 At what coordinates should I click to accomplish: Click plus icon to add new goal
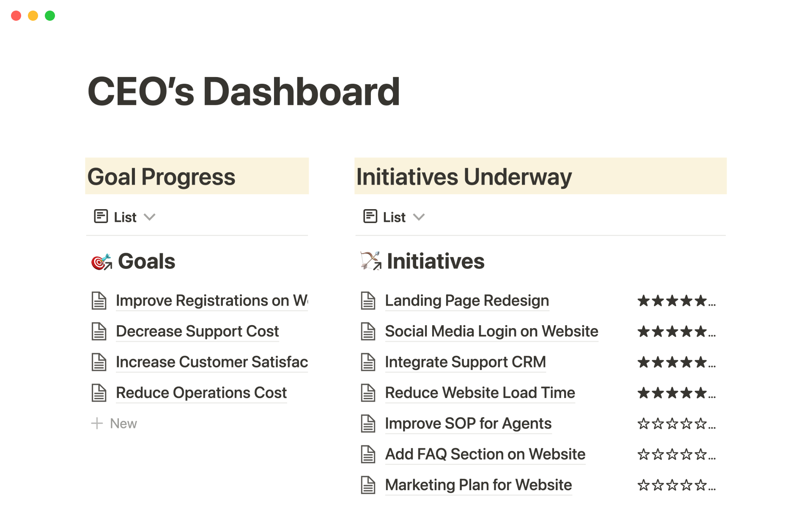pos(97,423)
